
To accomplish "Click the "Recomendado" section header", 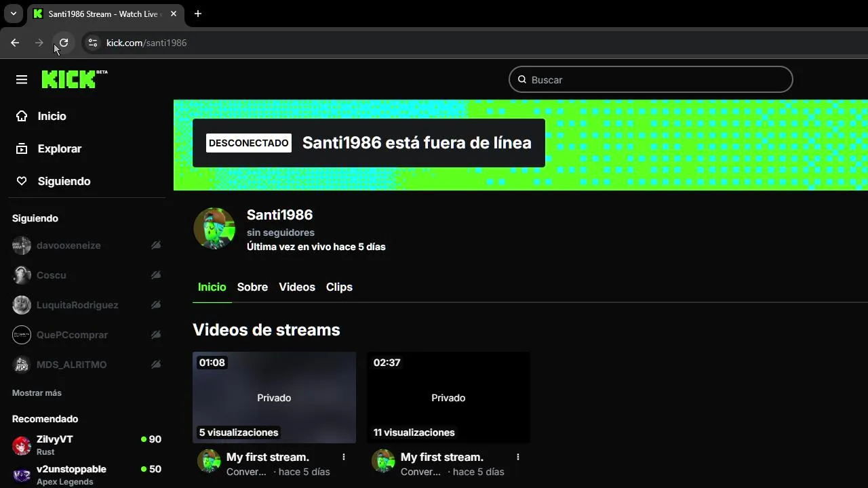I will (x=45, y=419).
